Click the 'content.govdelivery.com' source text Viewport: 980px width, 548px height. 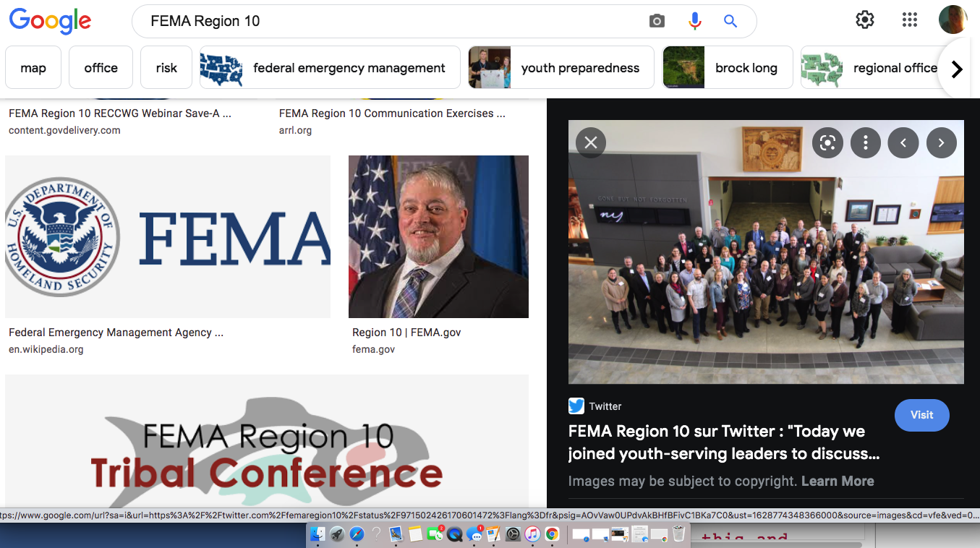point(64,130)
